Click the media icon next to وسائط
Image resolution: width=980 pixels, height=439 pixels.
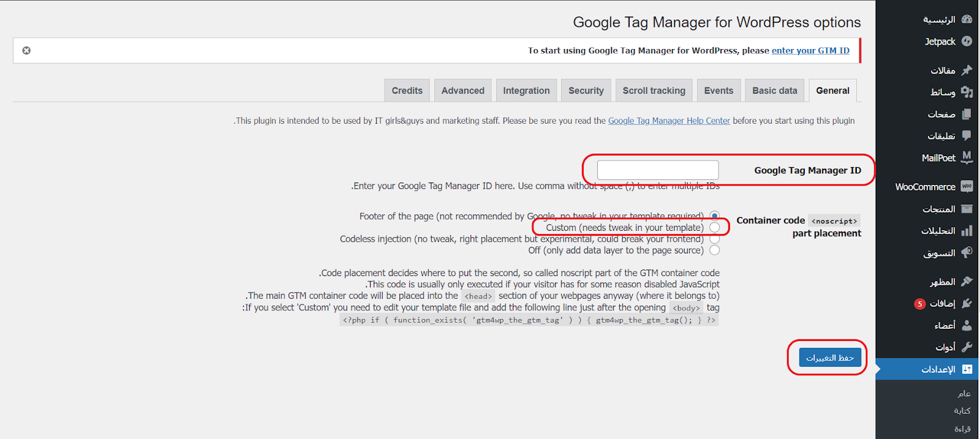[967, 92]
